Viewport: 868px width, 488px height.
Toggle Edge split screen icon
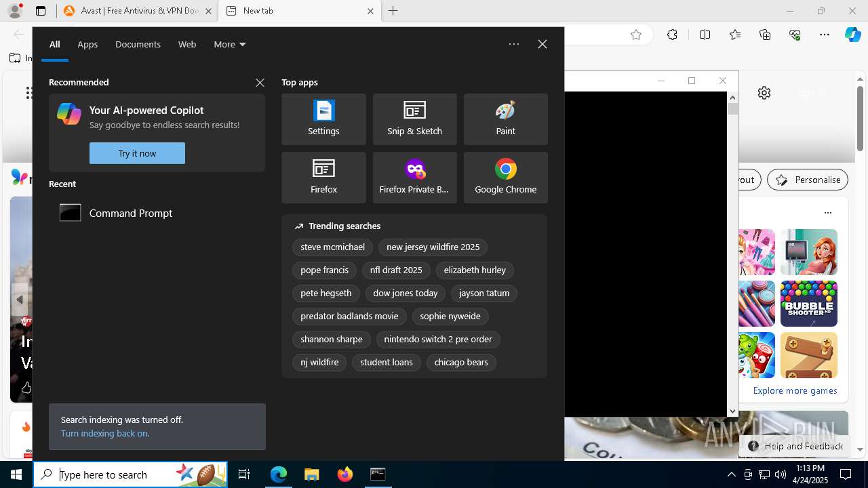[x=705, y=35]
